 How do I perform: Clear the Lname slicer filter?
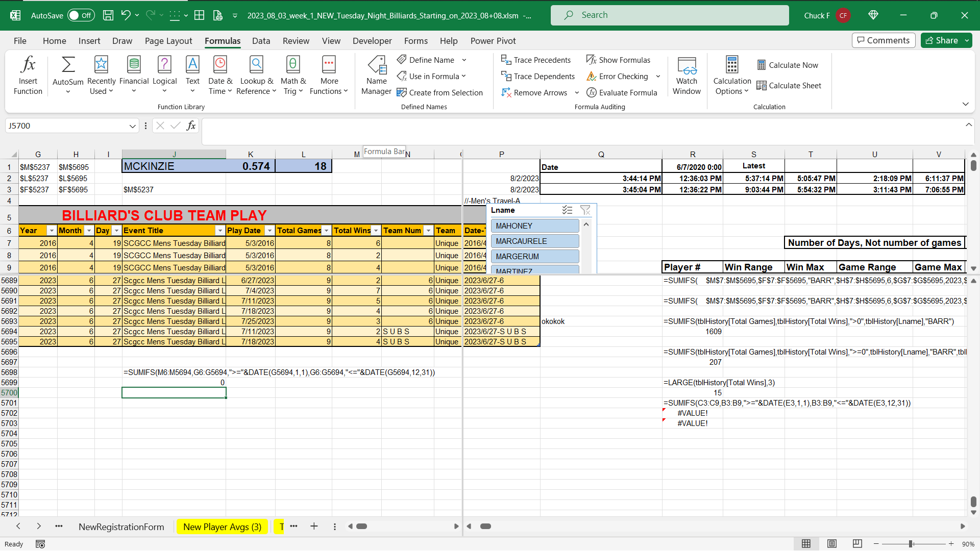[585, 210]
